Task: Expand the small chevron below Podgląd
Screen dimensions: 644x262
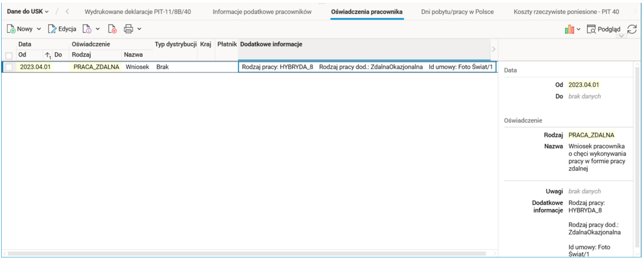Action: [x=621, y=36]
